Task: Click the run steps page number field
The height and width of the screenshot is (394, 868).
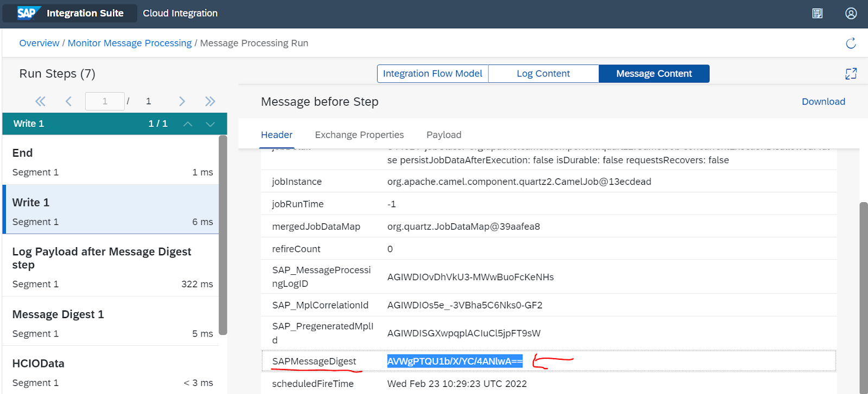Action: [x=105, y=101]
